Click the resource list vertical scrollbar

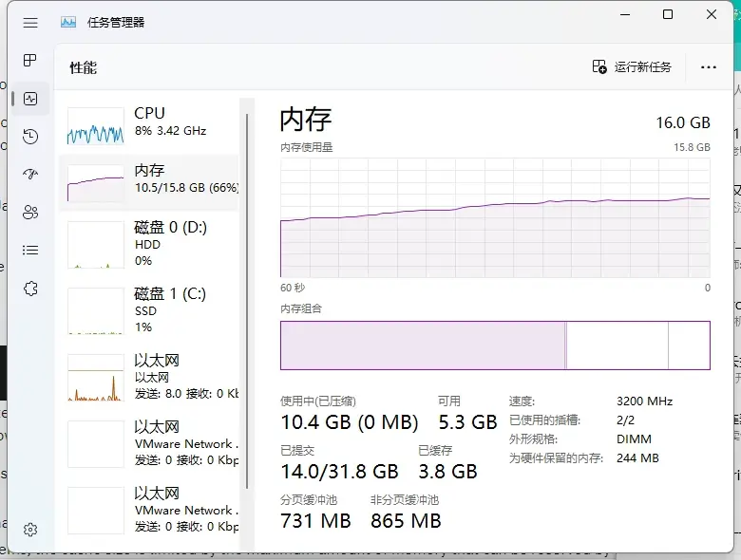pos(247,301)
